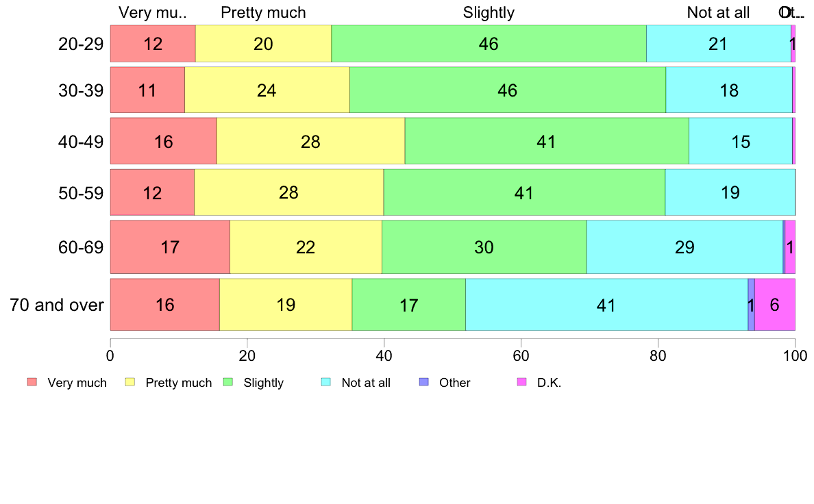Click the magenta D.K. legend swatch
Viewport: 814px width, 504px height.
[521, 382]
